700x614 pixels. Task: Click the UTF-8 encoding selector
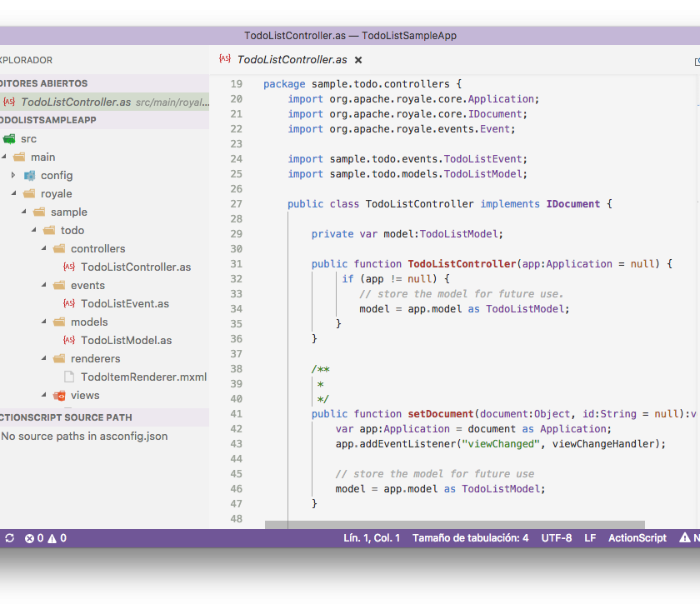point(557,538)
